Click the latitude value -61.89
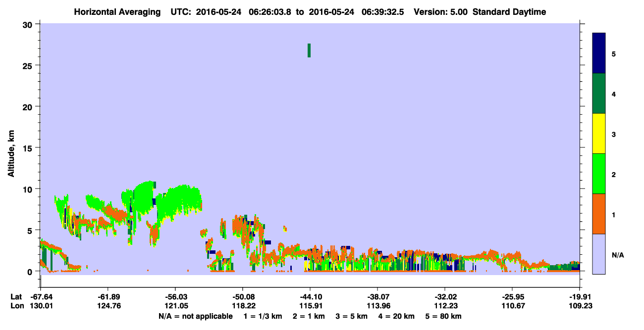Viewport: 644px width, 330px height. (107, 297)
